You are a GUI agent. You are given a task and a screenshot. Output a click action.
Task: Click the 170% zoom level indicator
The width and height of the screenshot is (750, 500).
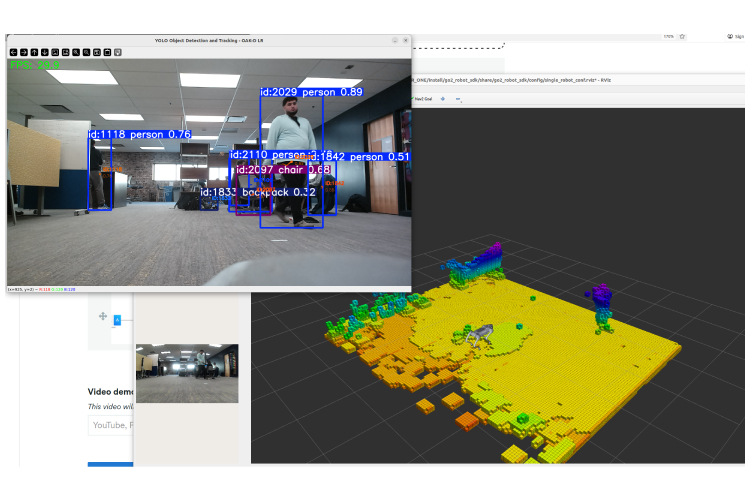[668, 36]
